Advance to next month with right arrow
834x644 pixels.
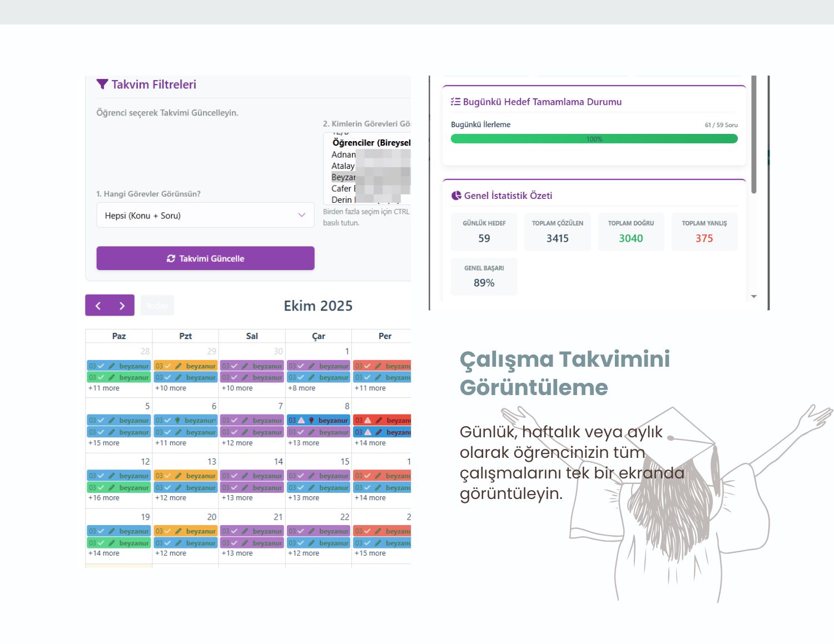122,306
